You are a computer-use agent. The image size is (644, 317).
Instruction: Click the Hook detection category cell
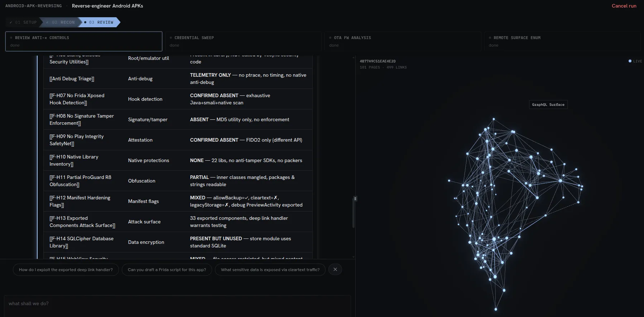[x=145, y=99]
